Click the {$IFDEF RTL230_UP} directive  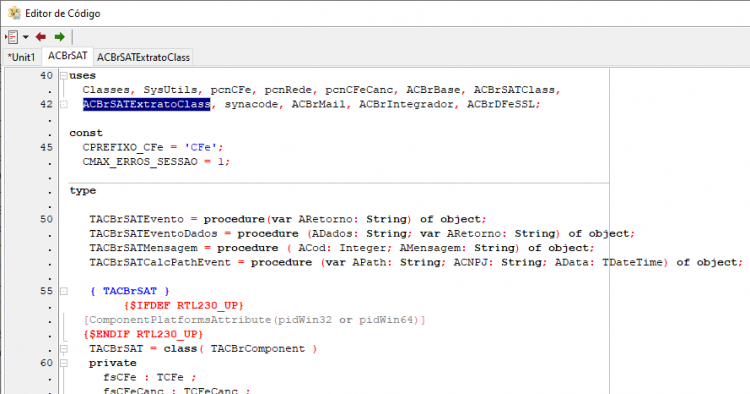184,306
